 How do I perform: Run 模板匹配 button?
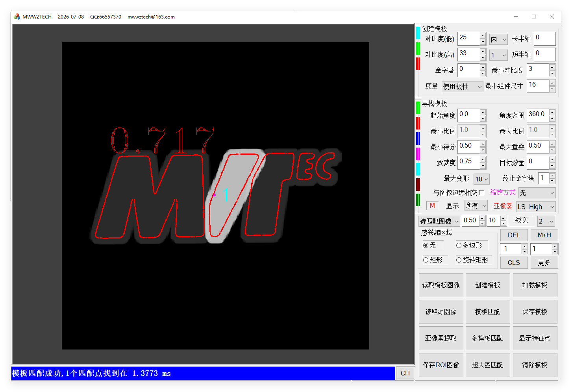coord(488,312)
